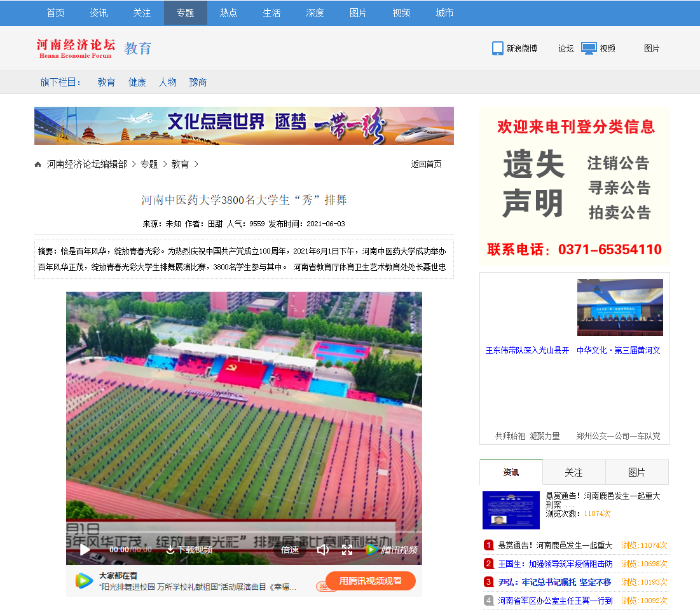Click the home icon in the breadcrumb
The height and width of the screenshot is (612, 700).
(x=38, y=165)
